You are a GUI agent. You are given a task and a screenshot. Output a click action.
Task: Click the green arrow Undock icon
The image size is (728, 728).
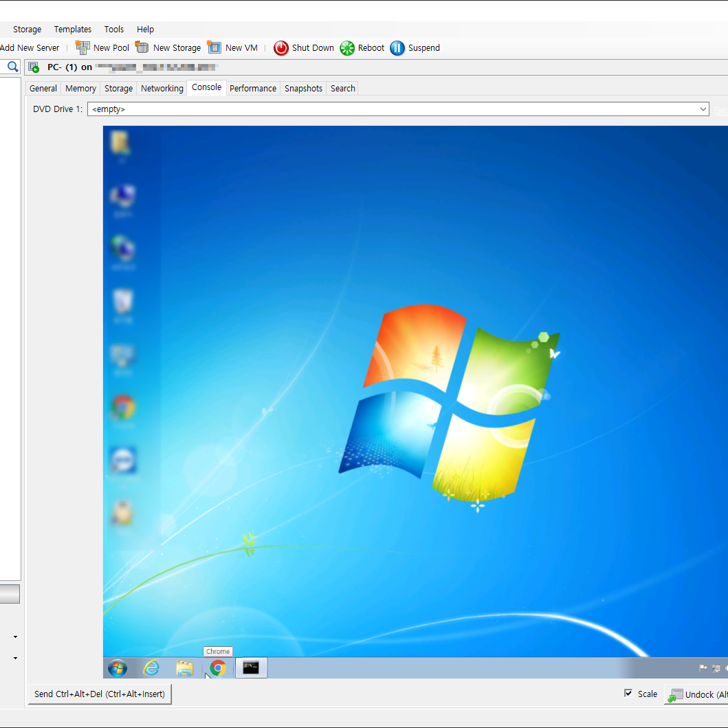point(675,695)
